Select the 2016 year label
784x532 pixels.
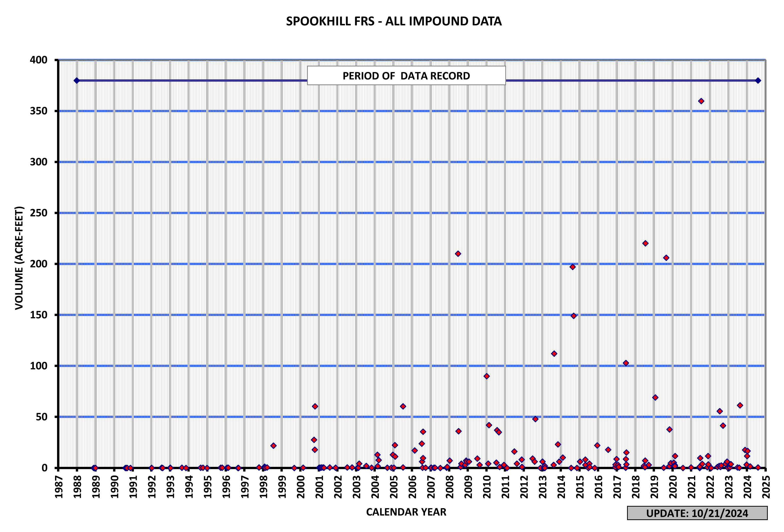[598, 487]
